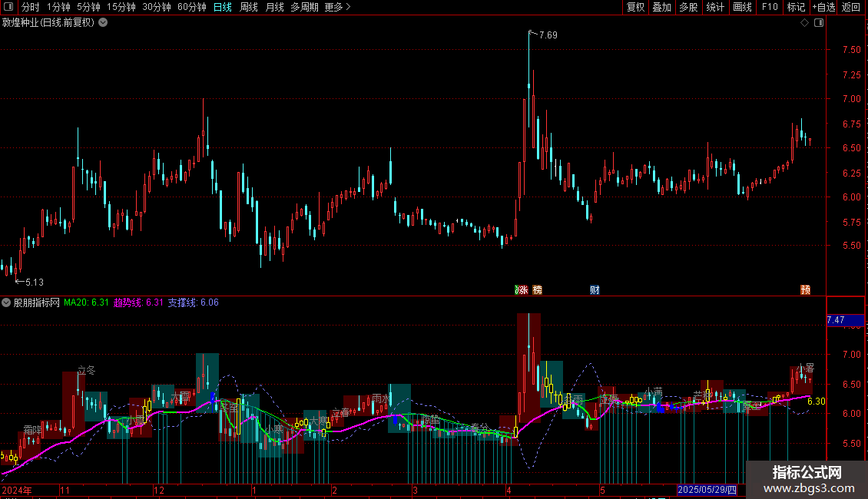868x499 pixels.
Task: Click the MA20: 6.31 label
Action: click(86, 302)
